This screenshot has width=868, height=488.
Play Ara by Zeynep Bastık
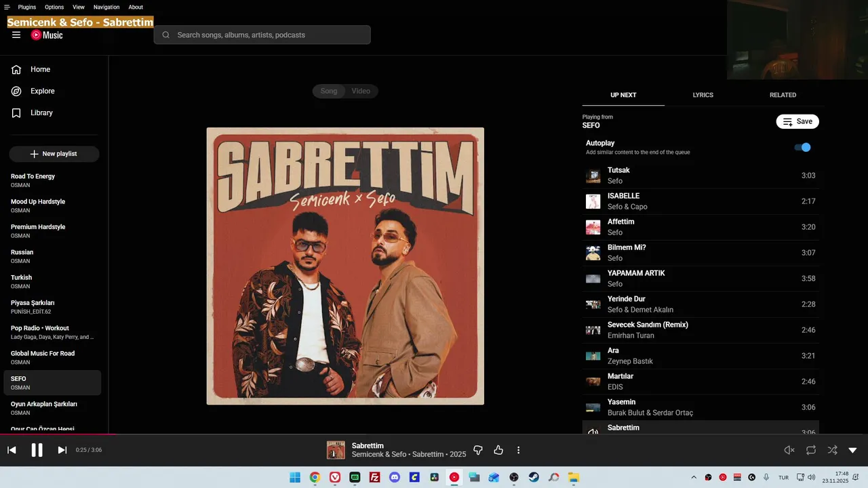coord(701,356)
